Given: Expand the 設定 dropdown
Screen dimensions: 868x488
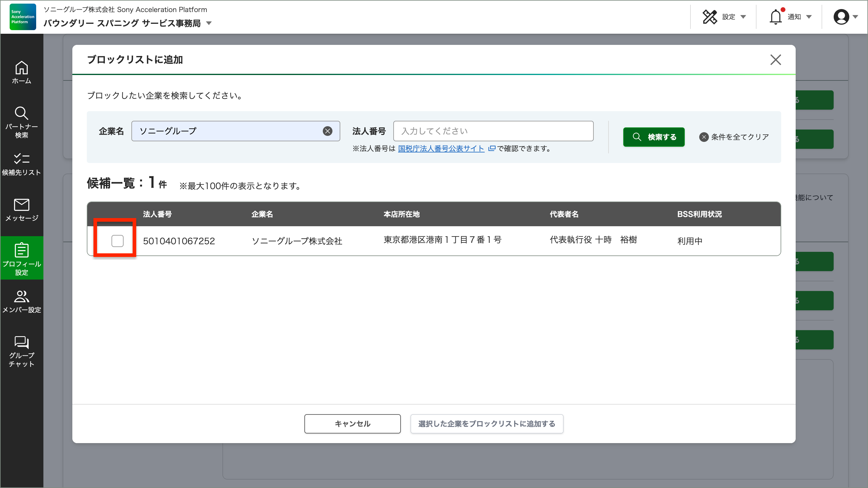Looking at the screenshot, I should [724, 17].
